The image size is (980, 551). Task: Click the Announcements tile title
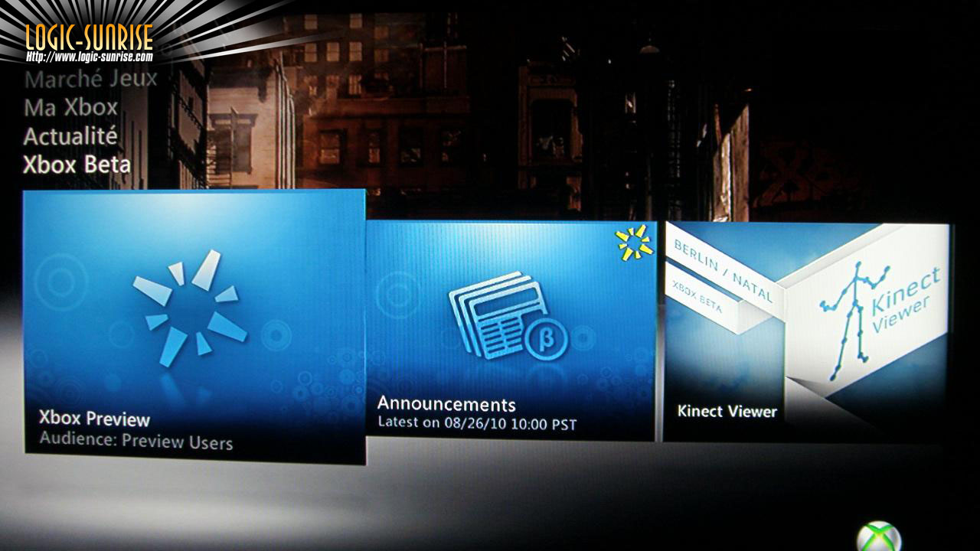pyautogui.click(x=446, y=404)
